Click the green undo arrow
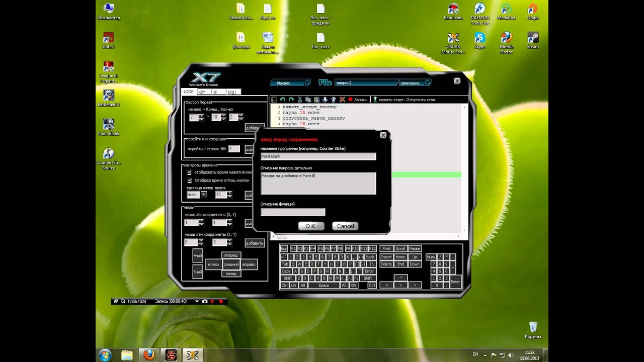The image size is (644, 362). point(283,100)
